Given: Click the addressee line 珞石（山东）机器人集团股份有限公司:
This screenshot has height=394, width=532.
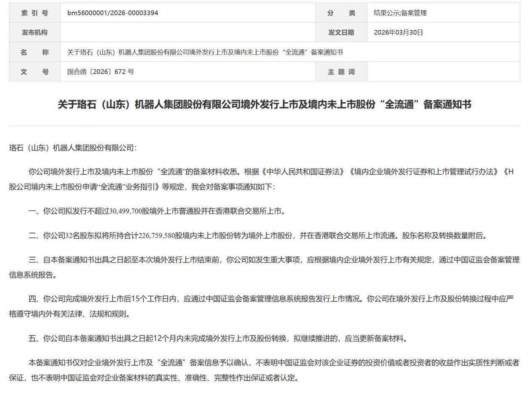Looking at the screenshot, I should coord(73,148).
